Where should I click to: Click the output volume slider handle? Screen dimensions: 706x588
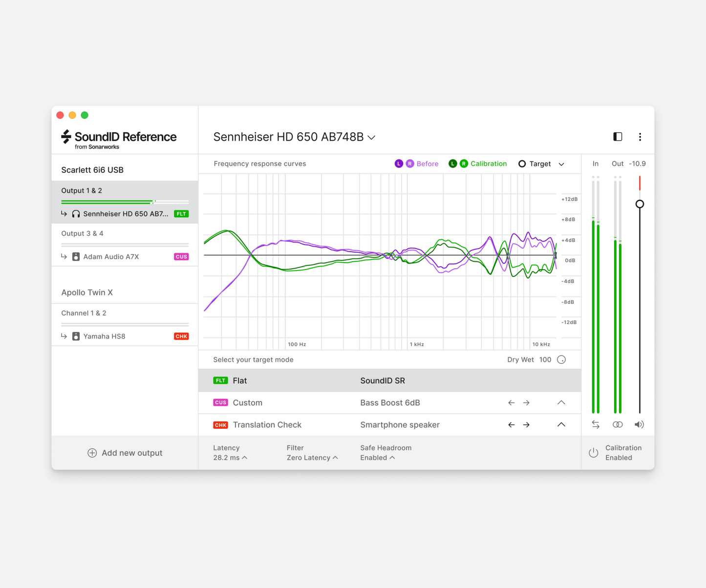[640, 204]
